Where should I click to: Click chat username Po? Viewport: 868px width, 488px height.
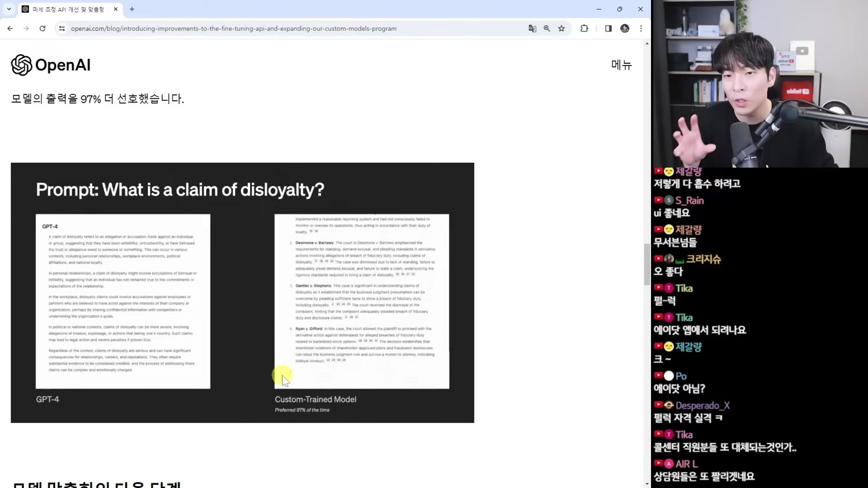pos(681,376)
